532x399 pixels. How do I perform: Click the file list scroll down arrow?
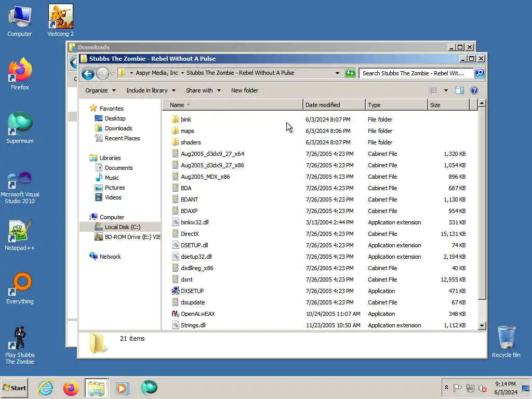point(482,325)
